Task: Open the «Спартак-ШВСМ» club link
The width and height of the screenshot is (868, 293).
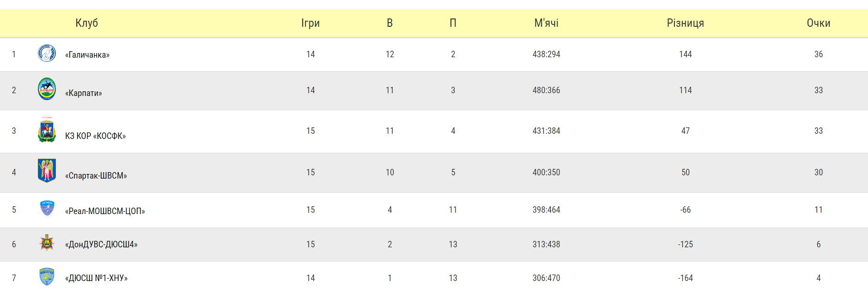Action: [x=96, y=176]
